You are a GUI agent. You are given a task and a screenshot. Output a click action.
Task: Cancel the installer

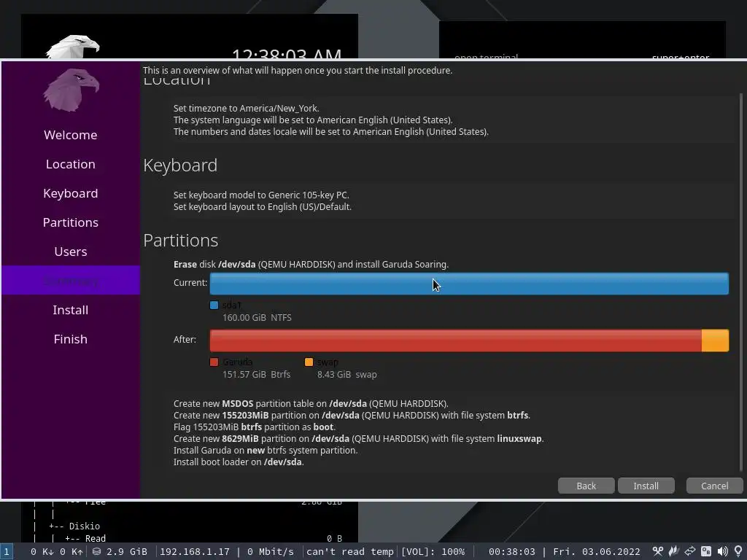pyautogui.click(x=715, y=486)
